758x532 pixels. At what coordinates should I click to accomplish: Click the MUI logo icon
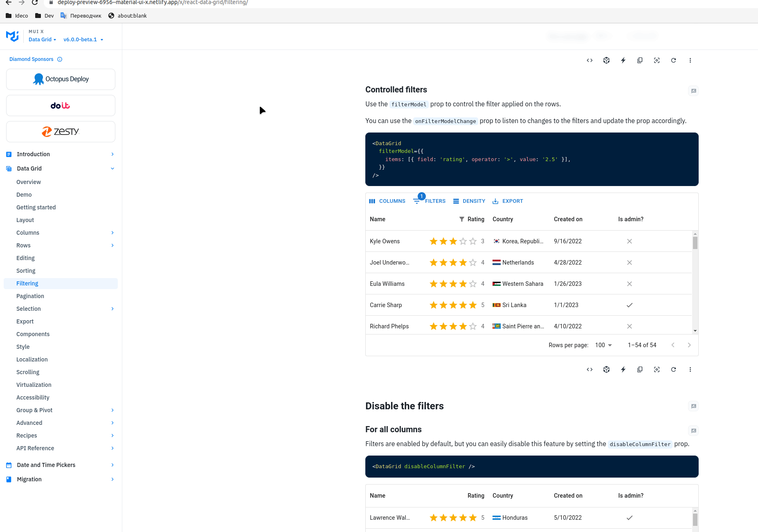tap(12, 36)
